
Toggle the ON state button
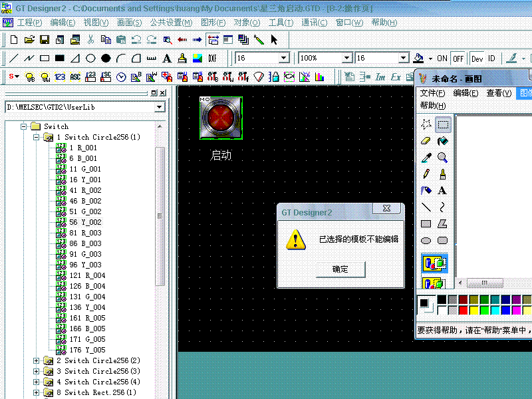(442, 59)
